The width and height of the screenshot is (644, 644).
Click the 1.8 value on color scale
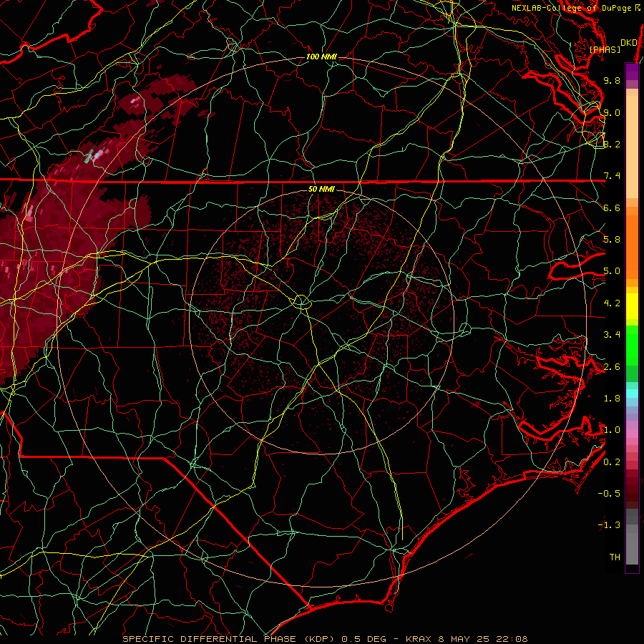point(612,399)
